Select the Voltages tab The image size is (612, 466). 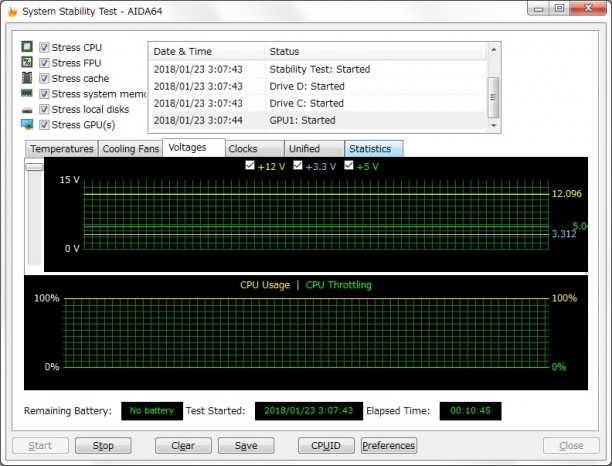point(194,148)
